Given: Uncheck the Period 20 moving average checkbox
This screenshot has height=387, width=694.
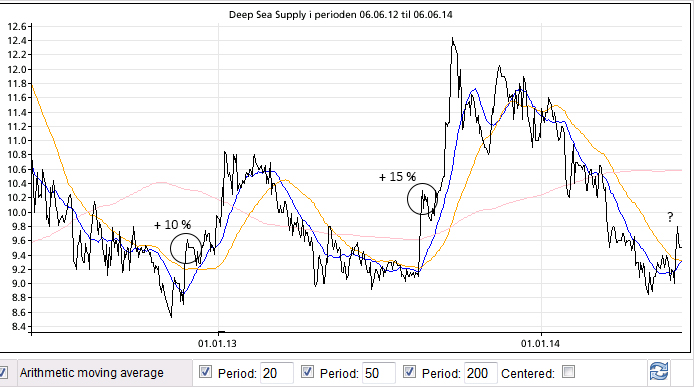Looking at the screenshot, I should point(205,372).
